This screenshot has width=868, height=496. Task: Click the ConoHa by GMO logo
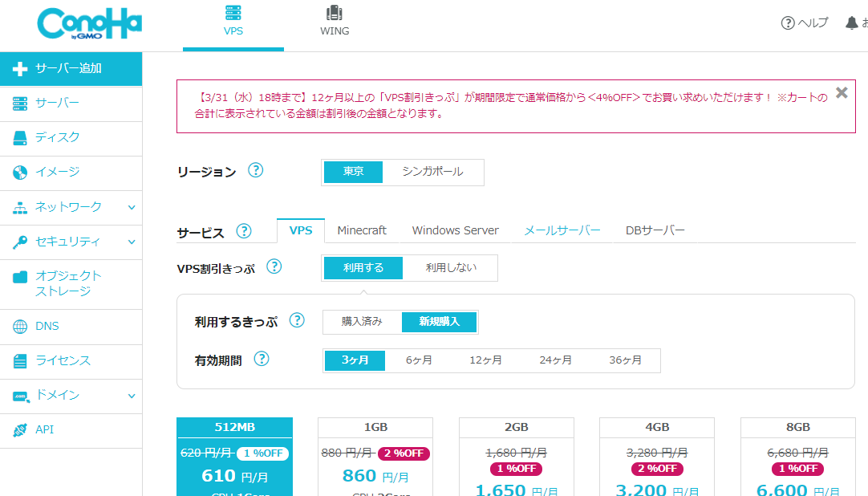[89, 24]
